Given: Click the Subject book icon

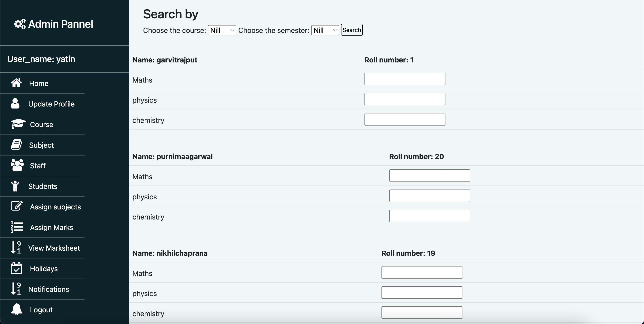Looking at the screenshot, I should (16, 145).
